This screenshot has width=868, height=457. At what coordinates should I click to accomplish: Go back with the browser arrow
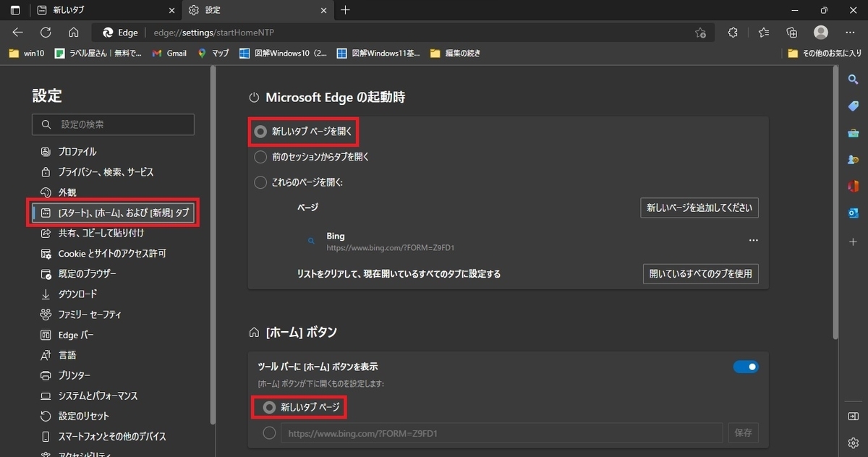pos(18,33)
